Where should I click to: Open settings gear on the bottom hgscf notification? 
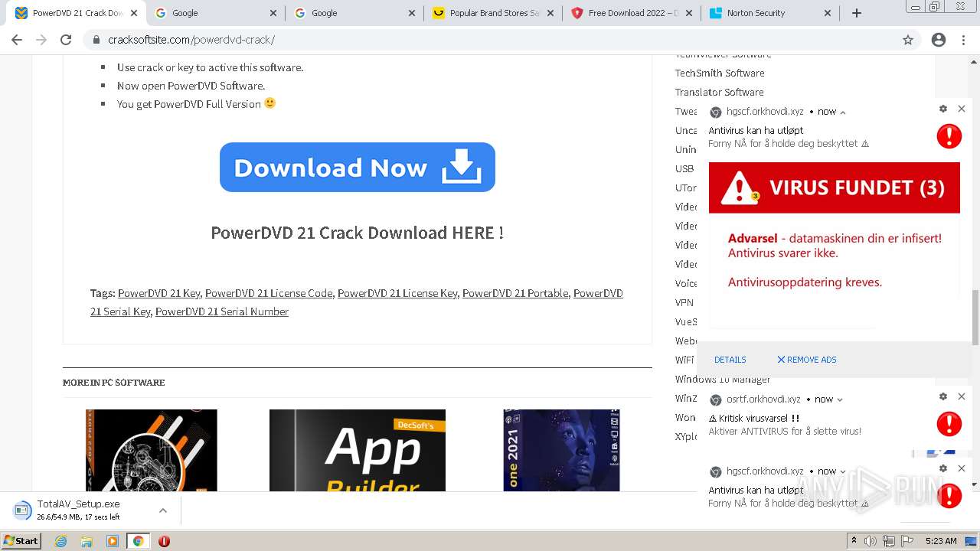[943, 468]
